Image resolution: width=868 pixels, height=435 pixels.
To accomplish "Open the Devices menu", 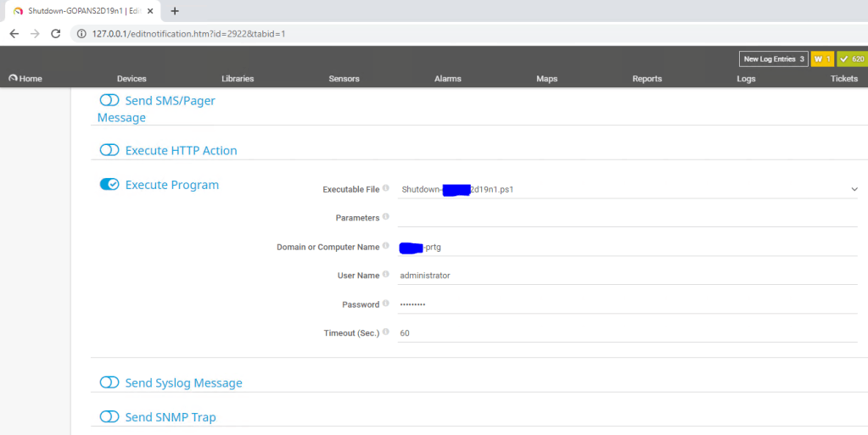I will pos(132,79).
